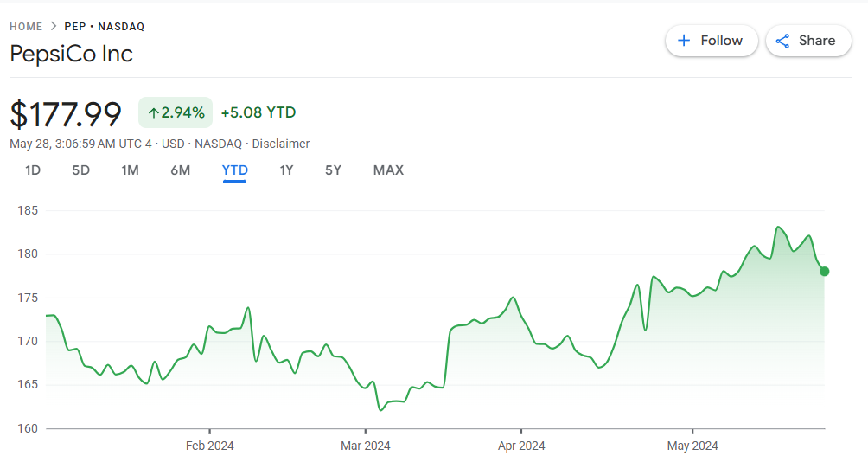The width and height of the screenshot is (868, 475).
Task: Click the plus icon on Follow
Action: (684, 41)
